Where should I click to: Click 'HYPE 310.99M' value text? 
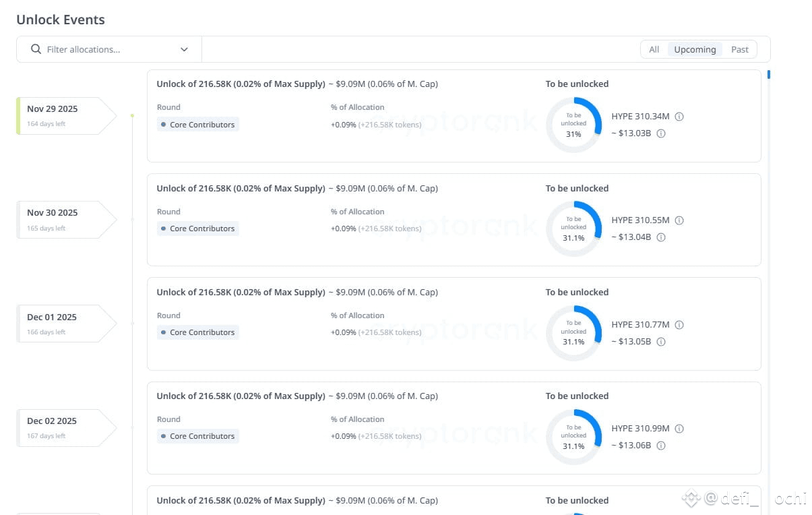pyautogui.click(x=640, y=429)
